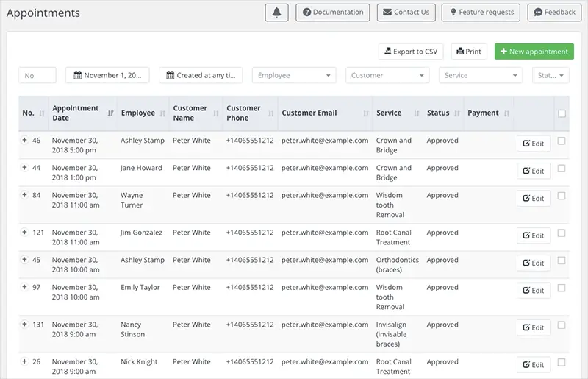Select all appointments header checkbox
This screenshot has height=379, width=588.
tap(562, 113)
